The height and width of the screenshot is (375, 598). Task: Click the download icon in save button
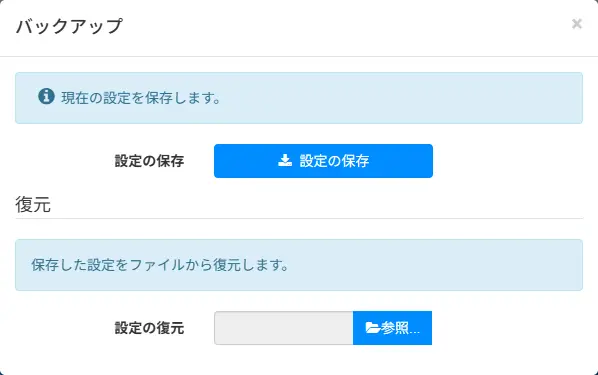285,161
